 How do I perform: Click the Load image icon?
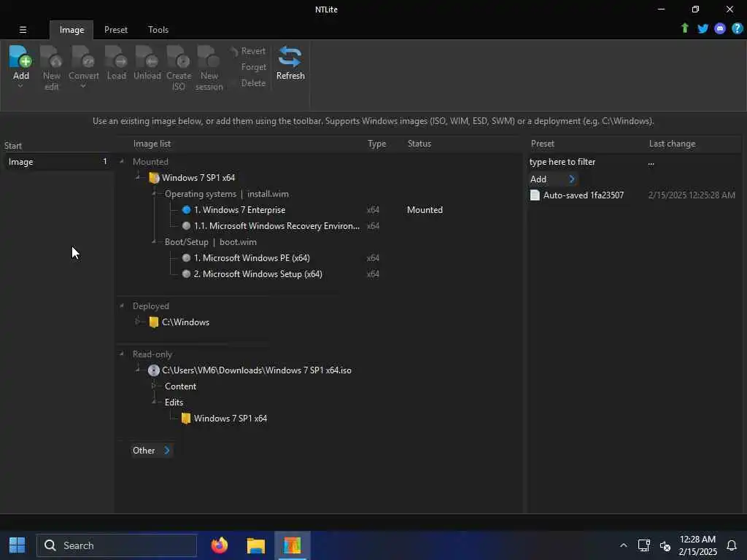click(x=116, y=57)
